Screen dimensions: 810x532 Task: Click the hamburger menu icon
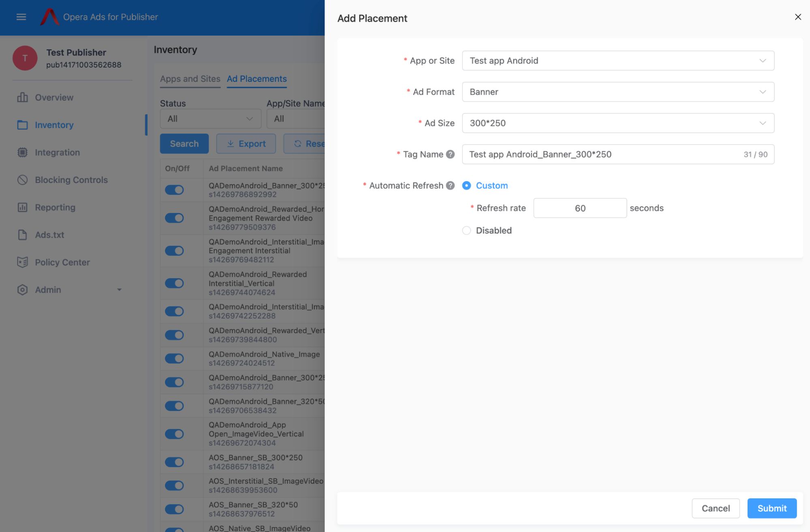tap(21, 17)
